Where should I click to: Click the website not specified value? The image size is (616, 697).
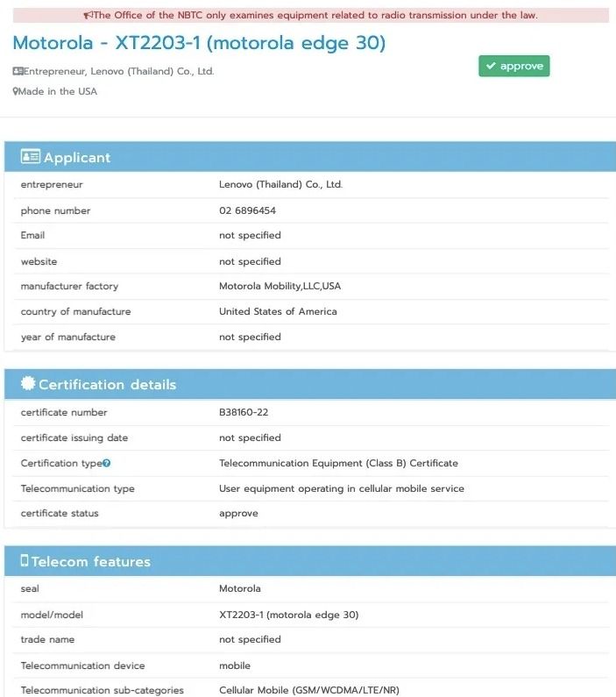pyautogui.click(x=250, y=261)
